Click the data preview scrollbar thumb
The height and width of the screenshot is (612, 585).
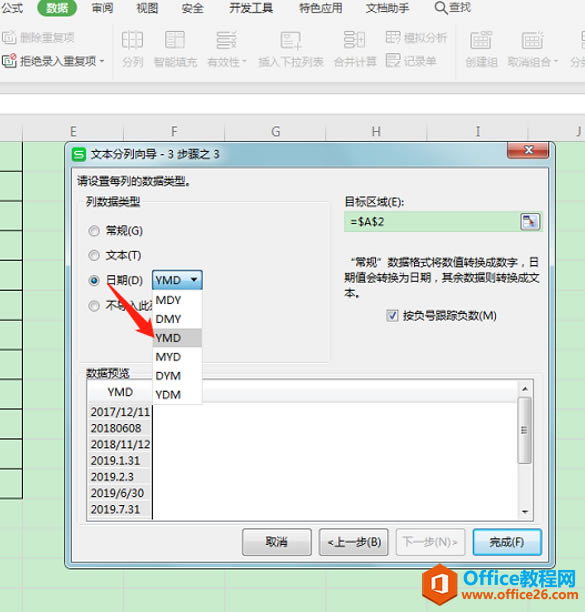point(525,431)
